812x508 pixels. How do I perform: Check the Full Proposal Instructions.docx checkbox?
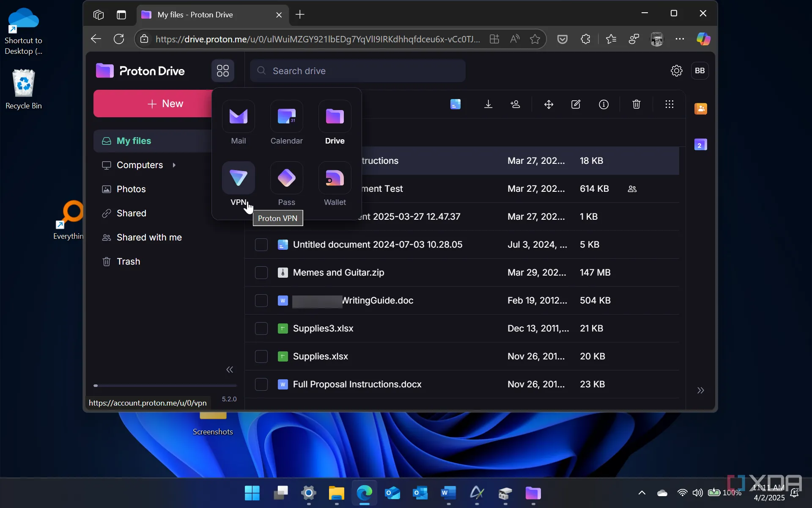261,384
